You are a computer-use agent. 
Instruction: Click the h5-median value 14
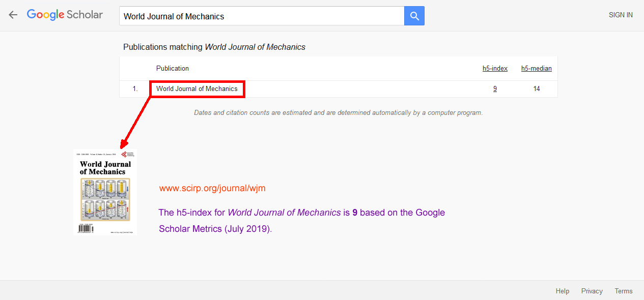(537, 88)
